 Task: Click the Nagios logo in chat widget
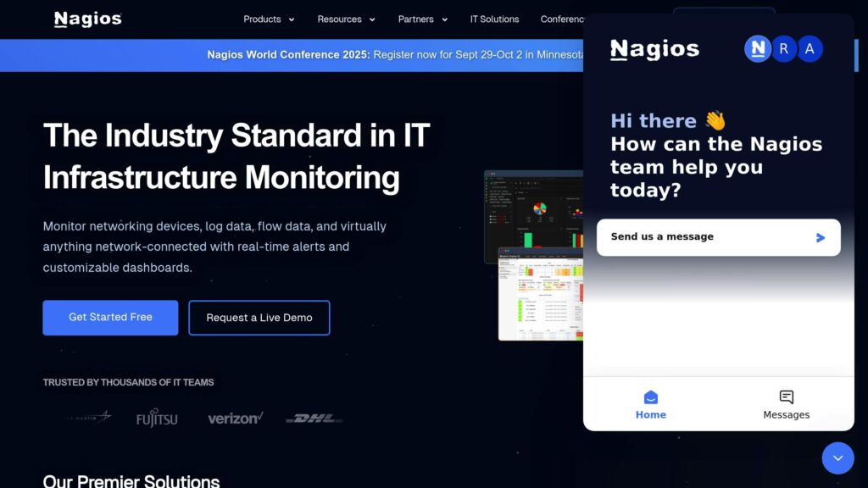point(655,49)
